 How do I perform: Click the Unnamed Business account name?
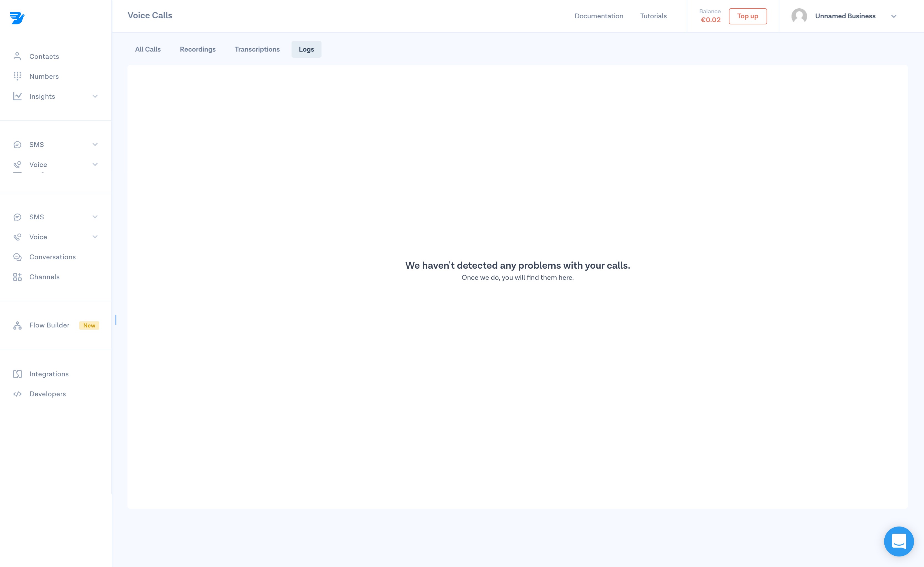point(845,16)
